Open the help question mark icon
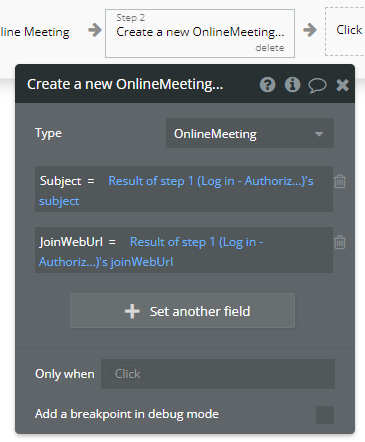This screenshot has height=442, width=365. tap(267, 85)
